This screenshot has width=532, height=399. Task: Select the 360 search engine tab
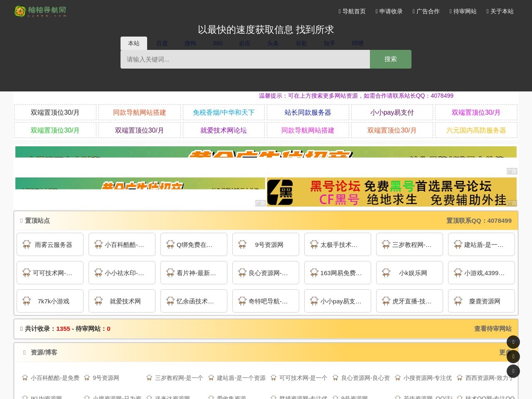tap(217, 43)
